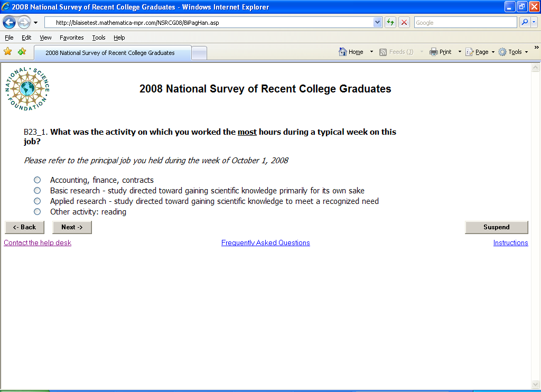This screenshot has width=541, height=392.
Task: Open search provider options dropdown
Action: tap(534, 22)
